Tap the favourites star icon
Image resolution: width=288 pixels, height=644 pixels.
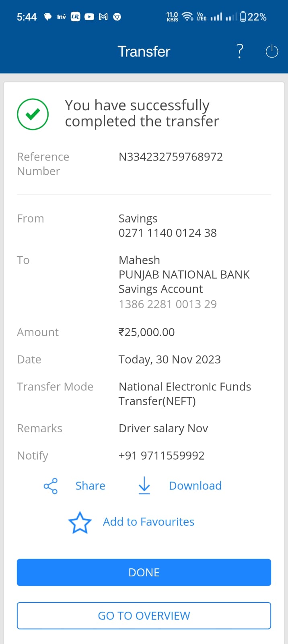tap(80, 522)
